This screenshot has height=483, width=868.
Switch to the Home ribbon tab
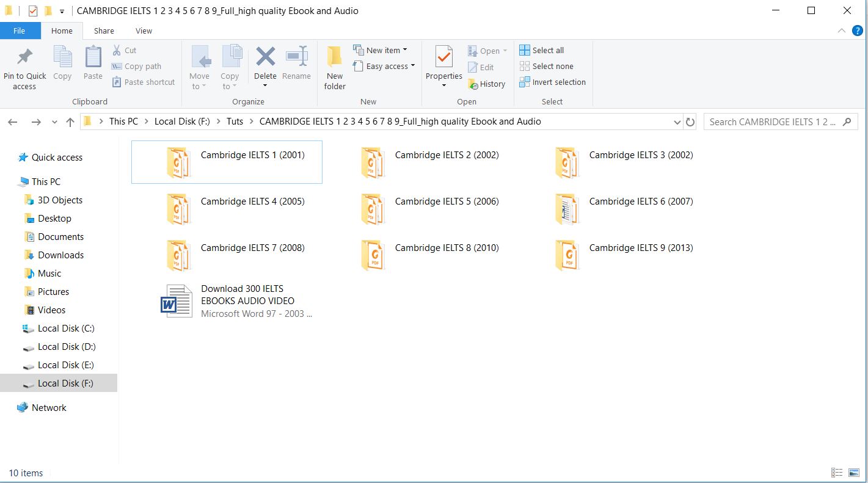coord(62,31)
